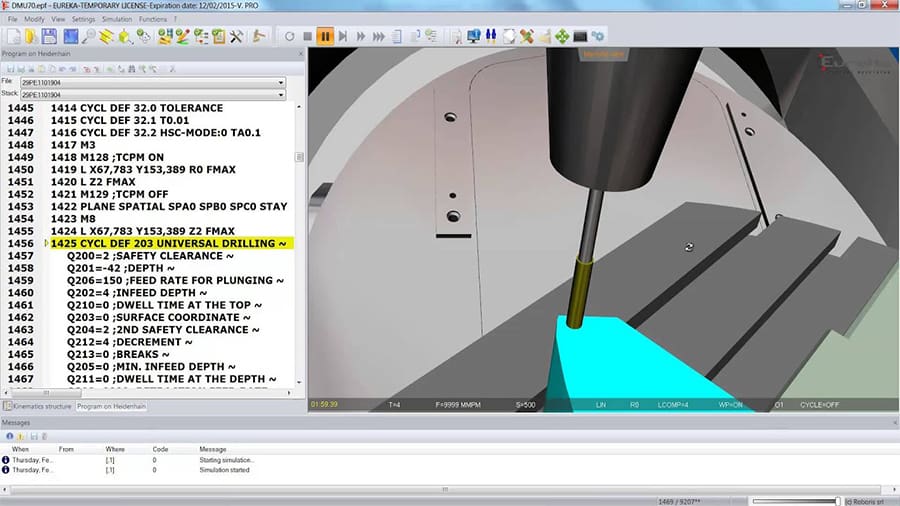The width and height of the screenshot is (900, 506).
Task: Open the Functions menu
Action: [x=153, y=20]
